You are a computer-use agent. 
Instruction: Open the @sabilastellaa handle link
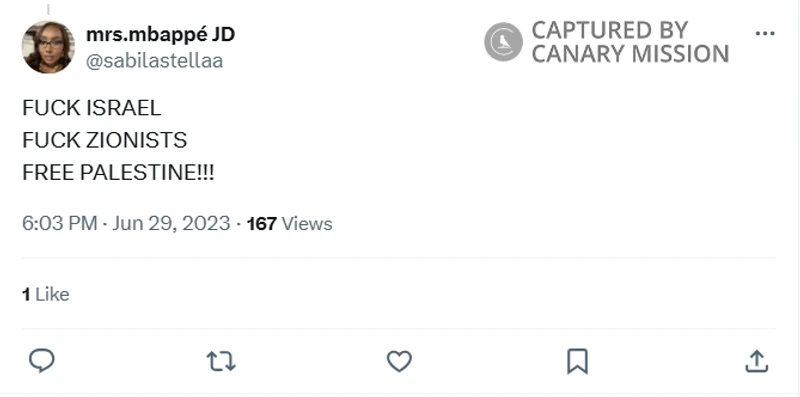click(x=155, y=61)
